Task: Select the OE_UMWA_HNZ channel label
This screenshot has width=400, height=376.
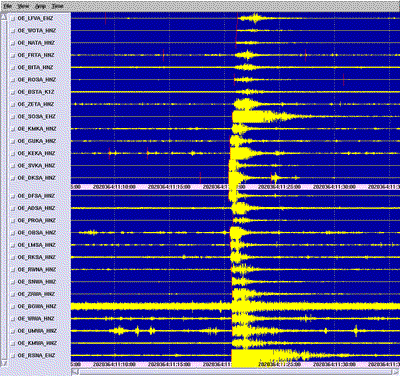Action: point(37,331)
